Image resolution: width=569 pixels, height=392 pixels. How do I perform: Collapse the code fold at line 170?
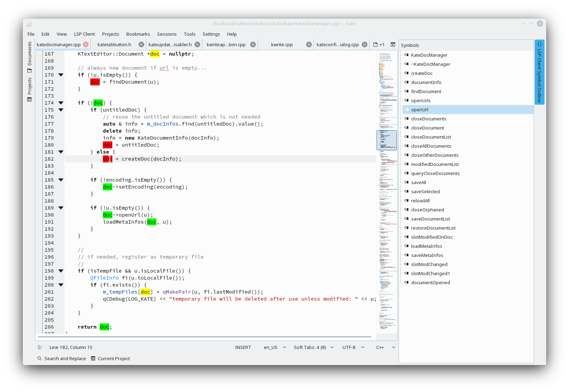(61, 75)
